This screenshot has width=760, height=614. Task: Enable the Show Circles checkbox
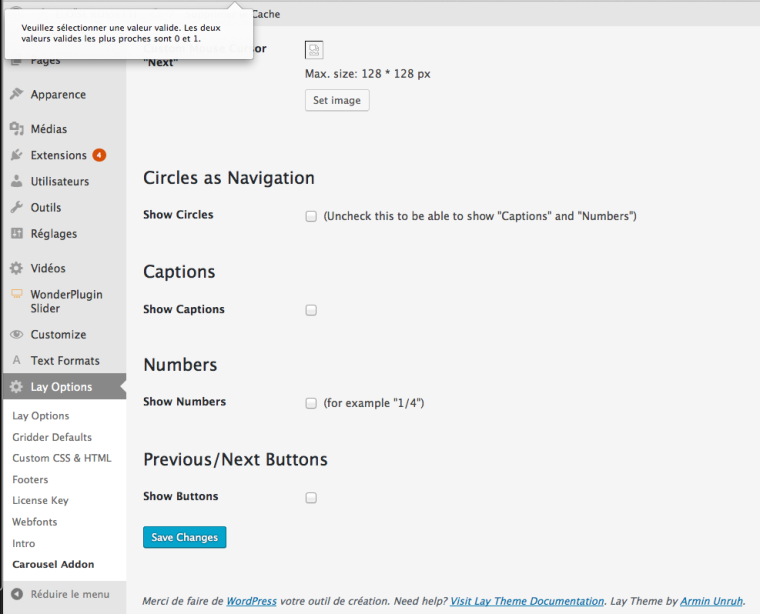click(x=311, y=216)
